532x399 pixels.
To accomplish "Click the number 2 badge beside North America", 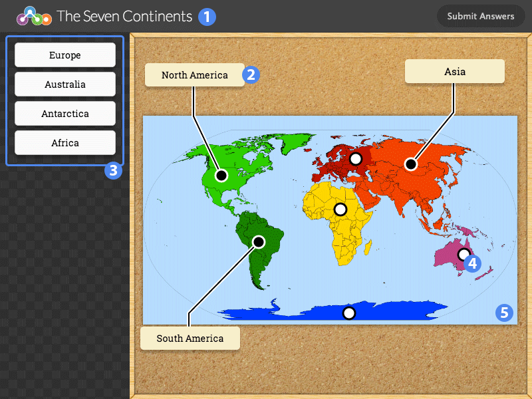I will 251,74.
